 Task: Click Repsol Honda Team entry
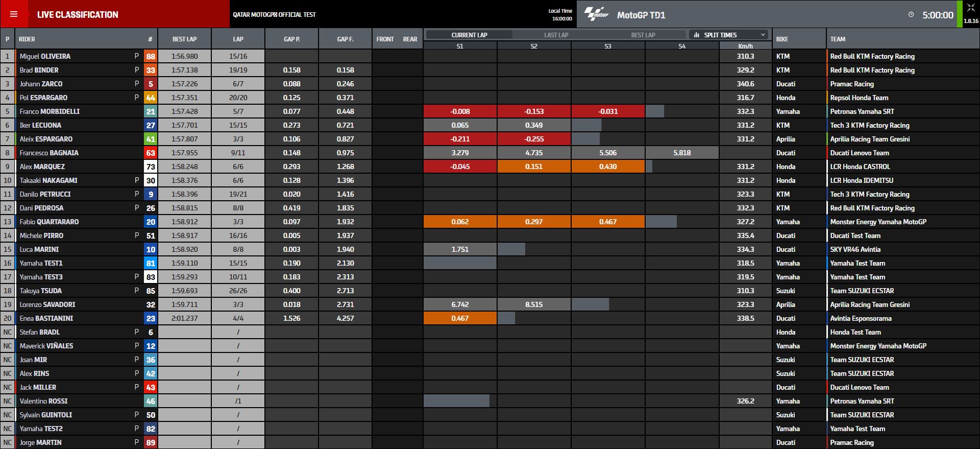click(x=859, y=98)
